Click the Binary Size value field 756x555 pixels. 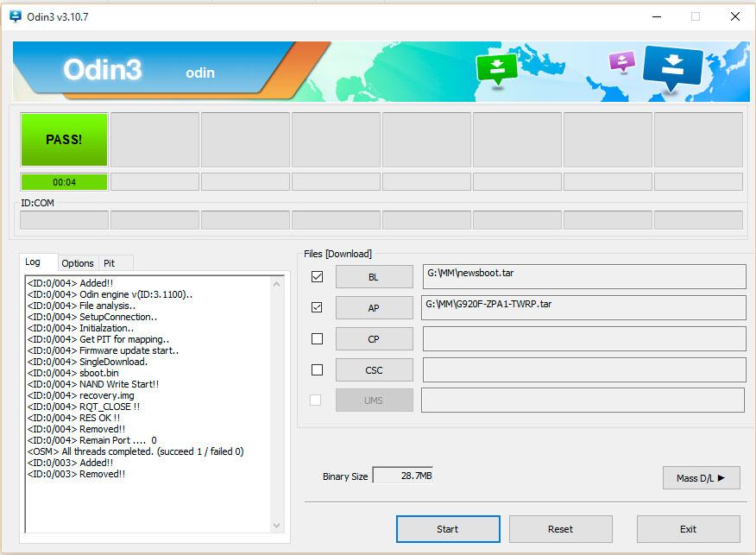403,476
